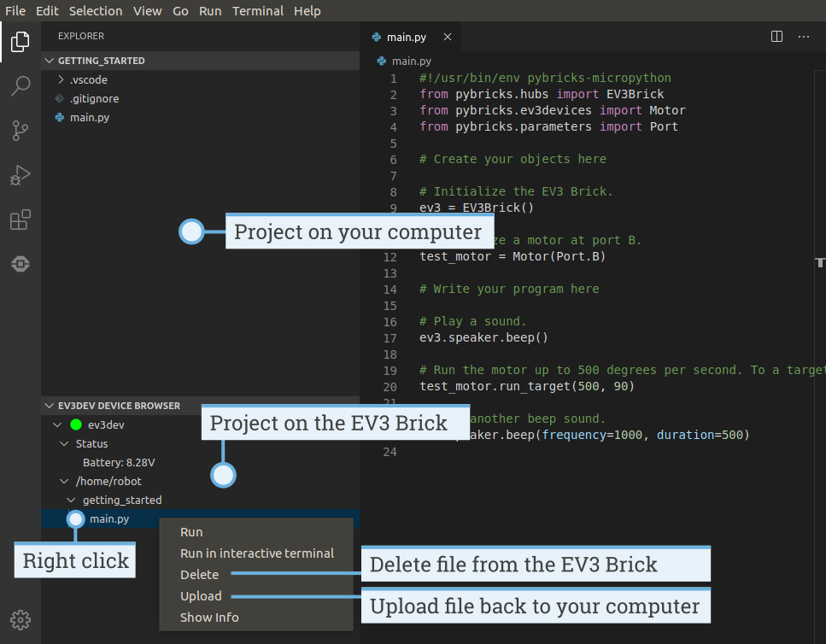Image resolution: width=826 pixels, height=644 pixels.
Task: Open the Run and Debug view icon
Action: click(21, 176)
